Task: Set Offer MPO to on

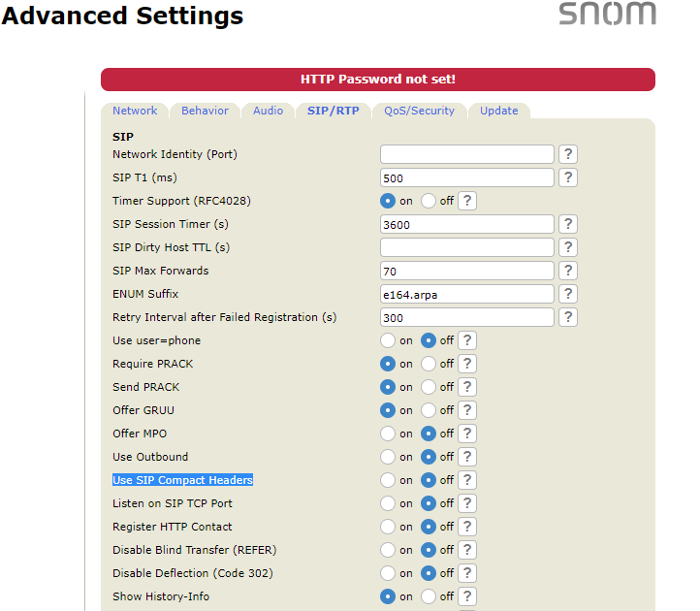Action: (388, 434)
